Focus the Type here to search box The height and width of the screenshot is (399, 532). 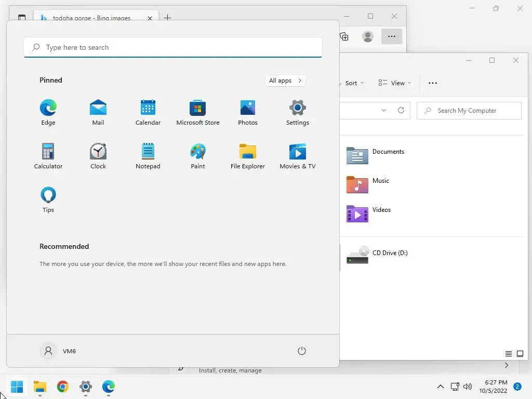click(x=173, y=47)
